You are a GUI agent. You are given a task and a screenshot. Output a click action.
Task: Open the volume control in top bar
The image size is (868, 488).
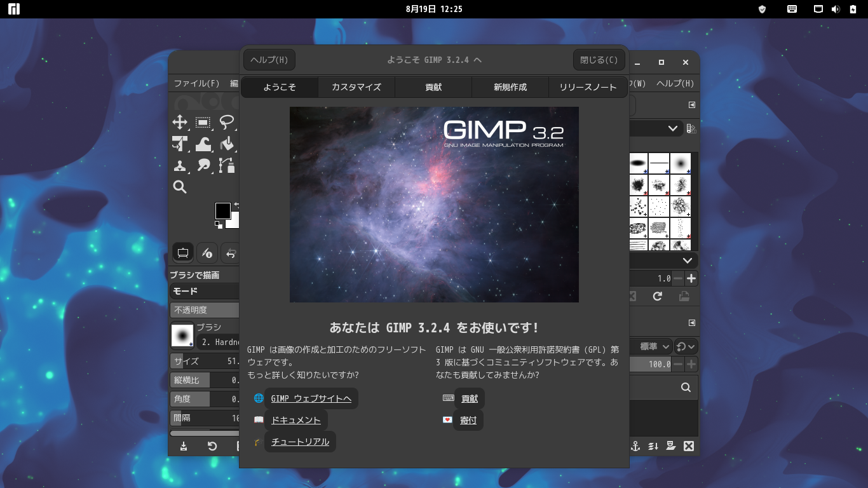pyautogui.click(x=836, y=9)
